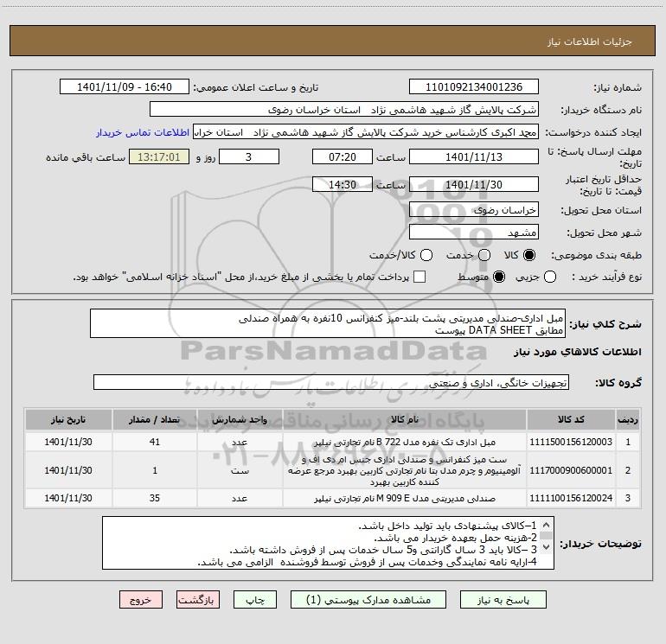Image resolution: width=666 pixels, height=644 pixels.
Task: Click buyer organization name field
Action: [x=344, y=110]
